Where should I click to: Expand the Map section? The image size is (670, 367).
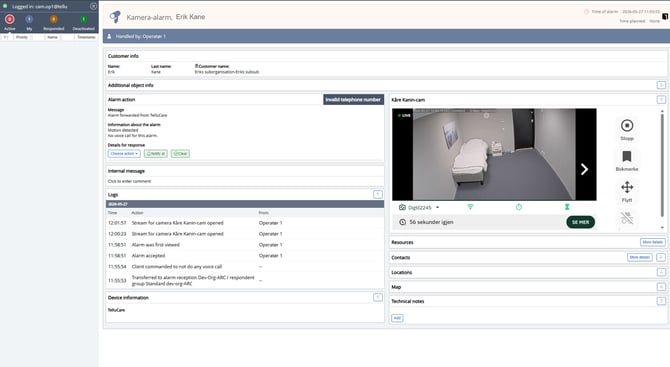661,287
